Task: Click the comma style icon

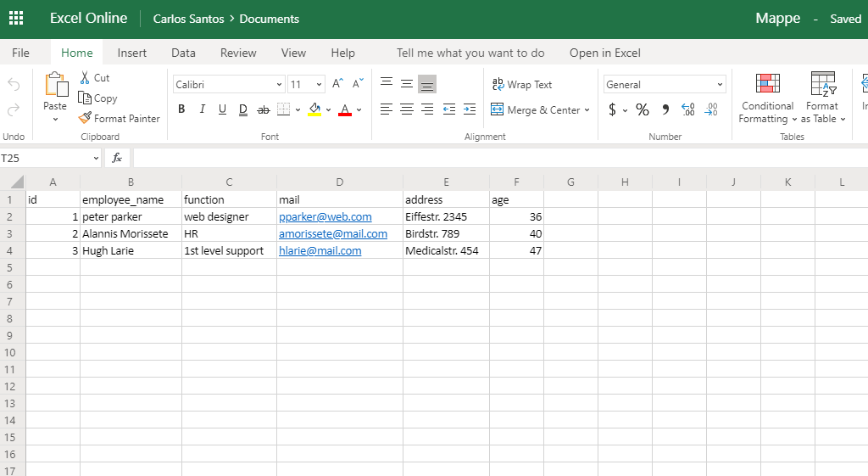Action: pos(665,109)
